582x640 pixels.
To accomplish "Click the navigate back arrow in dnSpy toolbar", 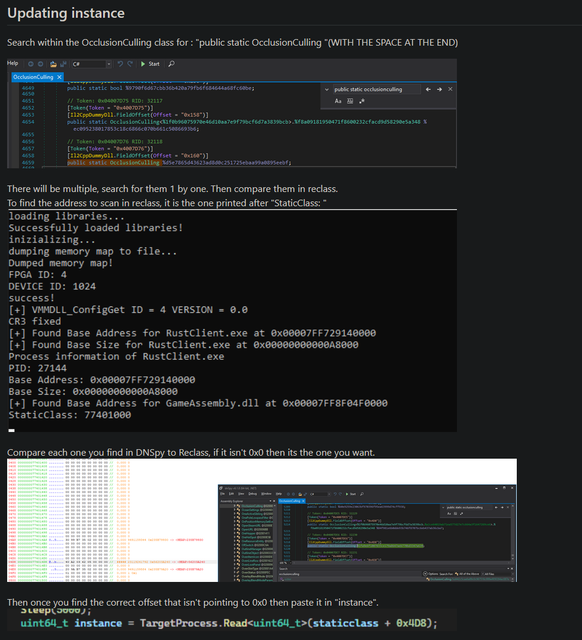I will pos(31,64).
